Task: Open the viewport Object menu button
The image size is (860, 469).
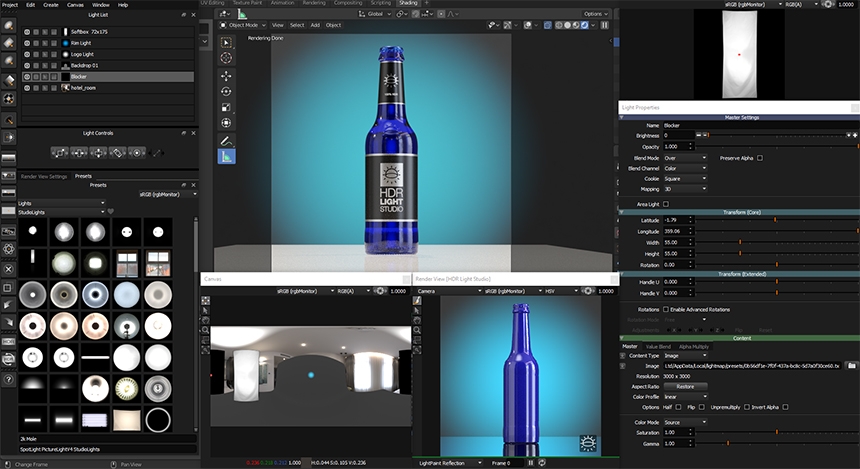Action: pos(333,25)
